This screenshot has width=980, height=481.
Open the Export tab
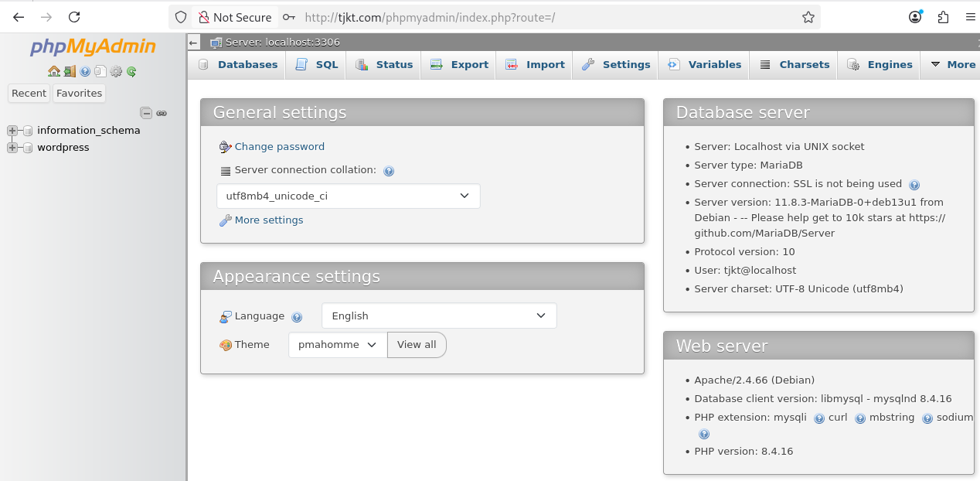click(x=459, y=65)
